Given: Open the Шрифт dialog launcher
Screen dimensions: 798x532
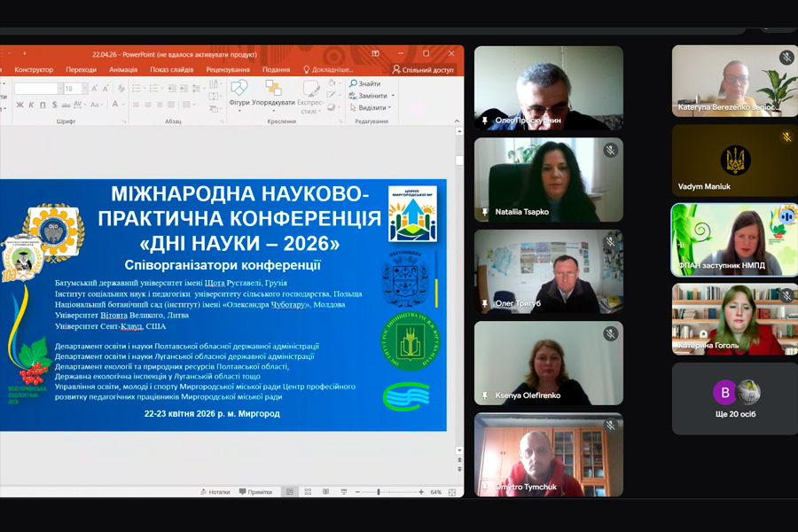Looking at the screenshot, I should coord(124,121).
